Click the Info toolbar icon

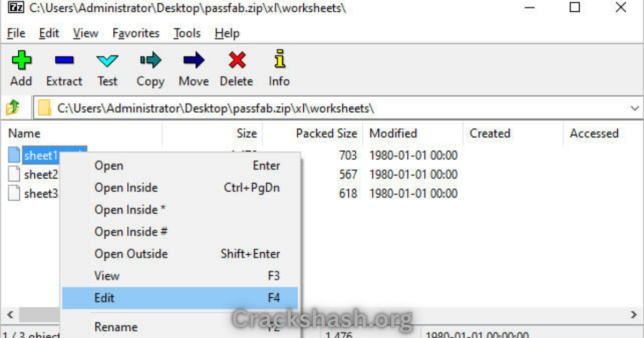tap(279, 59)
